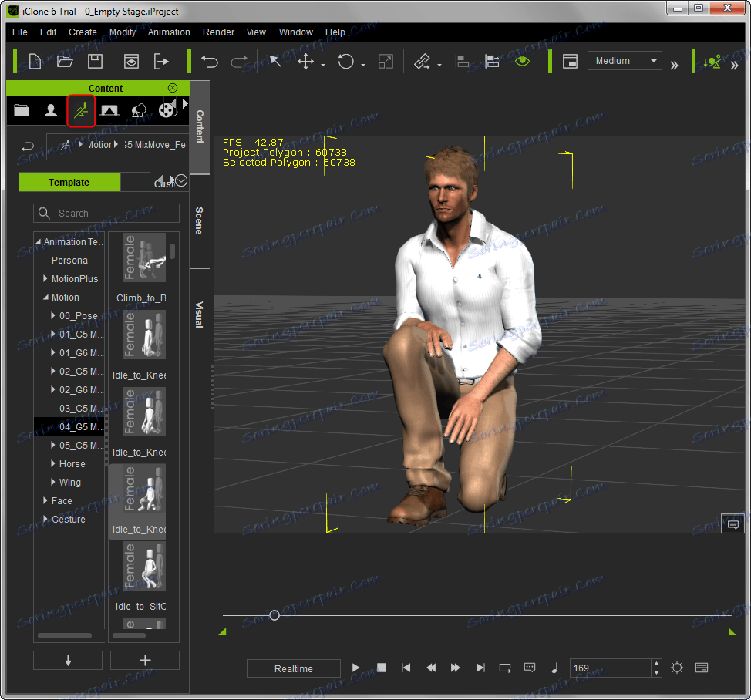751x700 pixels.
Task: Open the Preview render icon
Action: (x=132, y=62)
